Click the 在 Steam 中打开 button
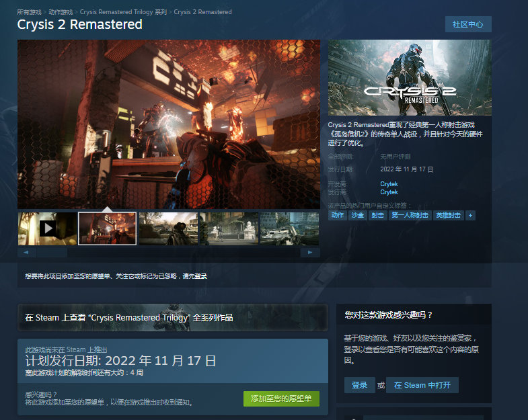The height and width of the screenshot is (420, 528). (x=422, y=385)
